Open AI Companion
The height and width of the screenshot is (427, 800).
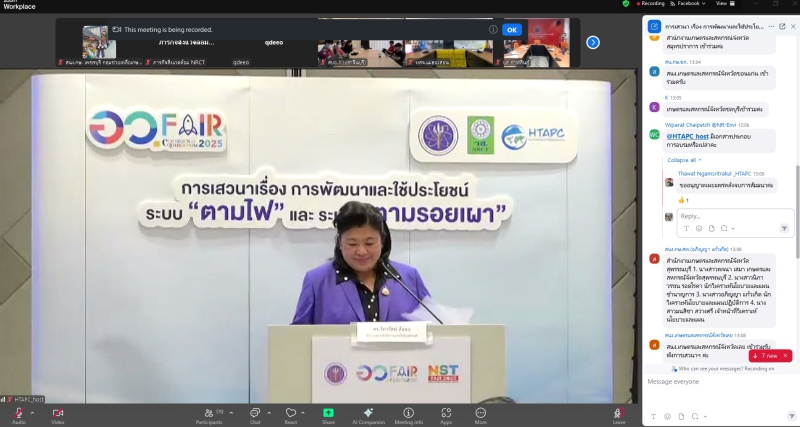368,415
